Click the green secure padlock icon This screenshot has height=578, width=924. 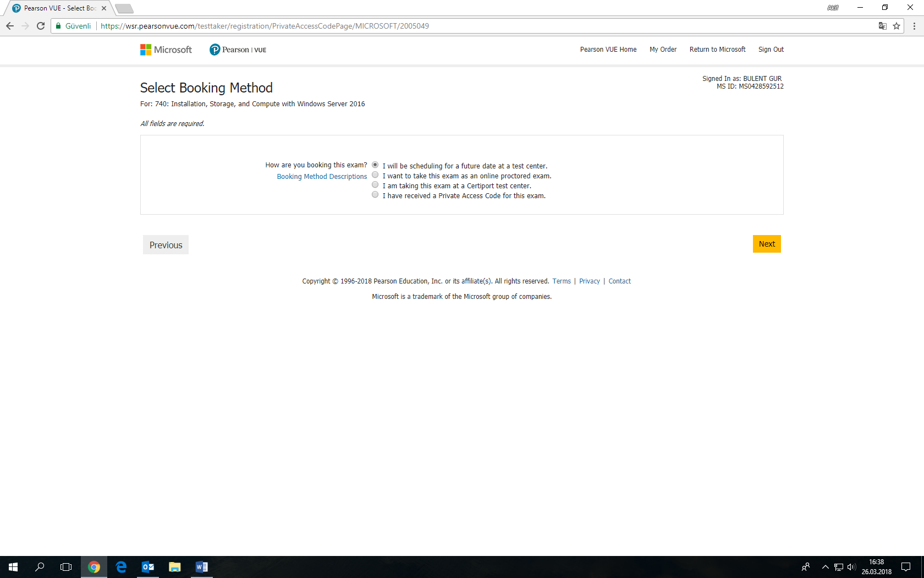tap(58, 26)
